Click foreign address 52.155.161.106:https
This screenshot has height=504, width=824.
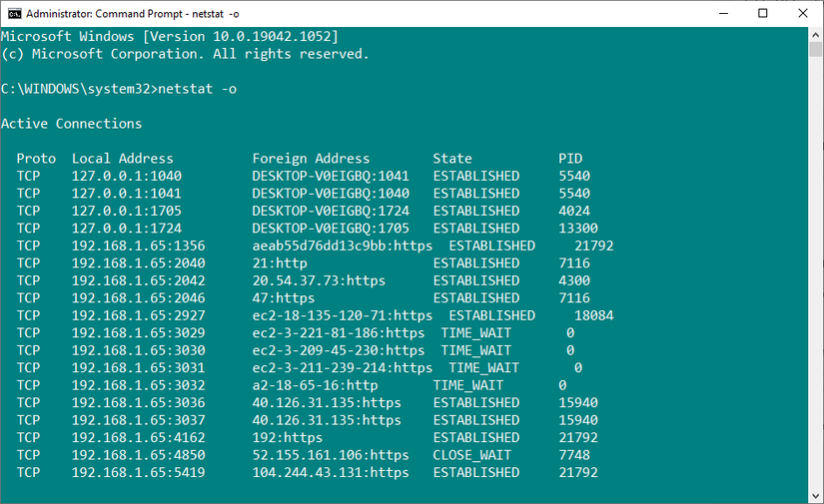(x=331, y=455)
